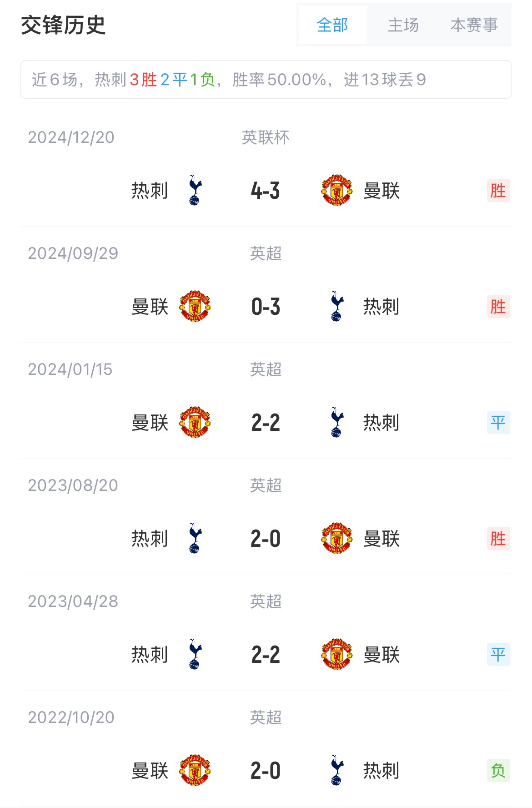Open the 0-3 score match details
Image resolution: width=532 pixels, height=808 pixels.
266,307
